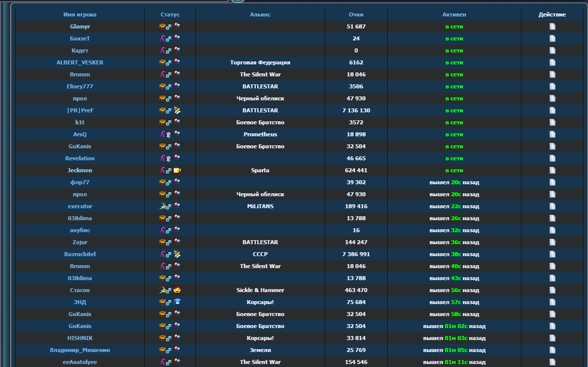Click the Активен column header
The image size is (588, 367).
[454, 14]
